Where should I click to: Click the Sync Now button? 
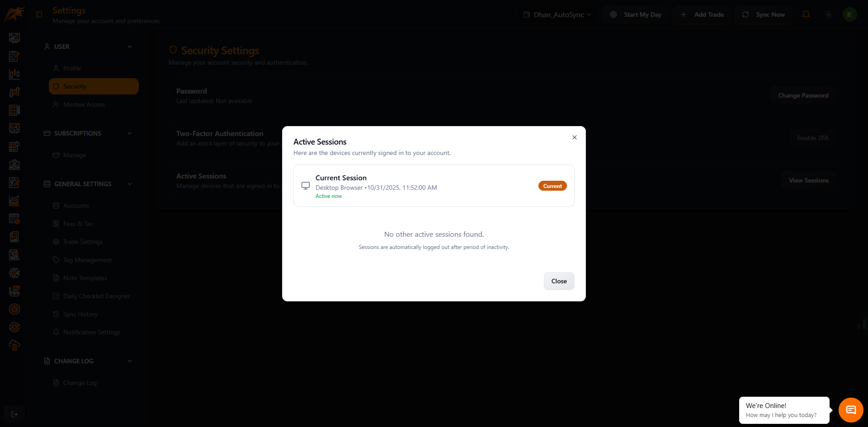click(x=763, y=14)
